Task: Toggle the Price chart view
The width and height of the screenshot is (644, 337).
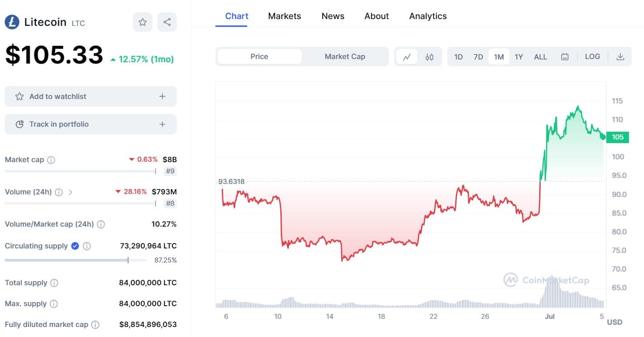Action: [x=259, y=57]
